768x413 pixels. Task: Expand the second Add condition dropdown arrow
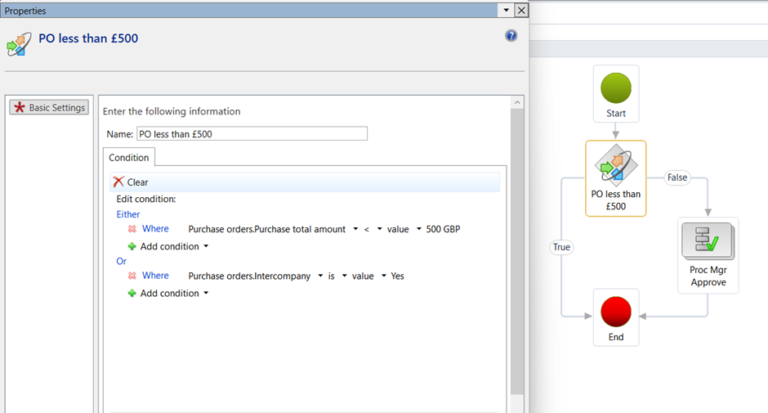[x=206, y=293]
